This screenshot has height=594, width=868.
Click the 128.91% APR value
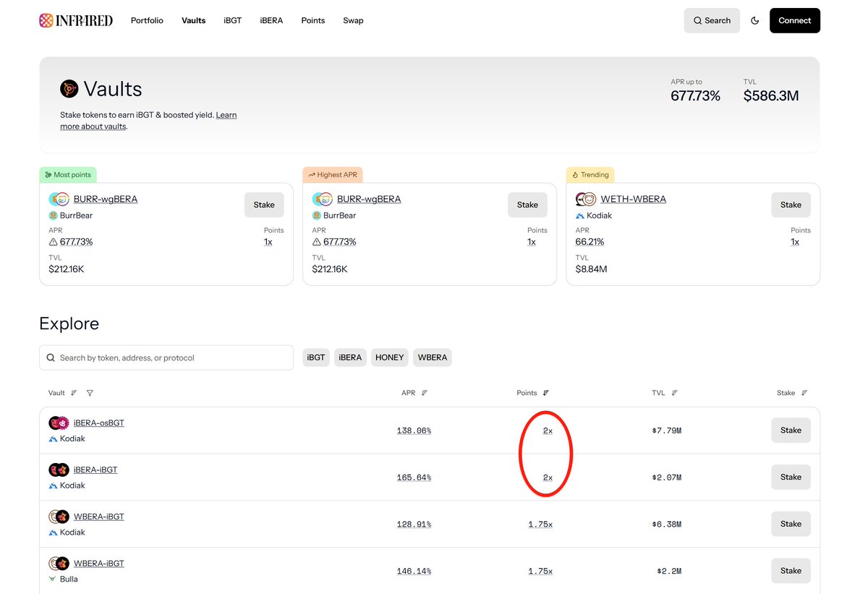click(x=414, y=525)
